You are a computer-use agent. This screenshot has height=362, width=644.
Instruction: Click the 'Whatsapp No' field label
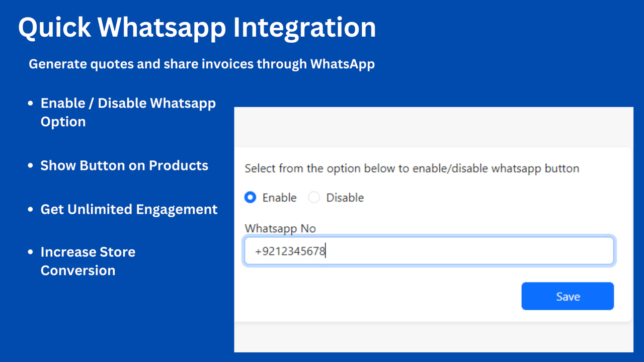280,228
